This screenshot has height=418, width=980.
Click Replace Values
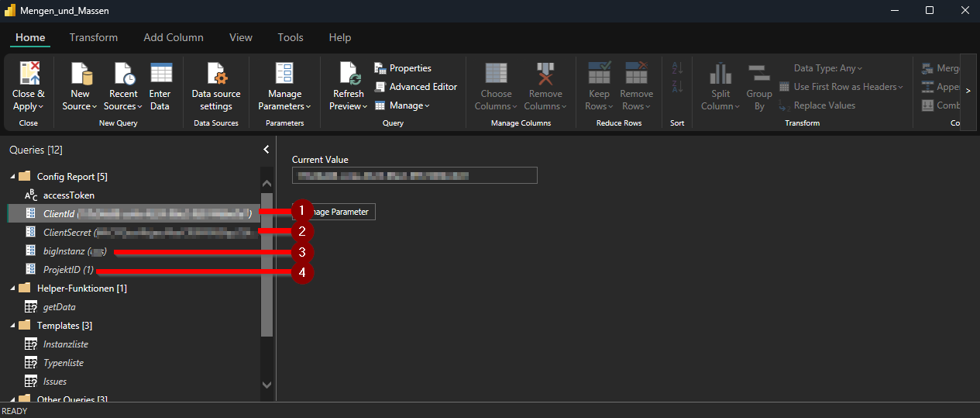(817, 105)
